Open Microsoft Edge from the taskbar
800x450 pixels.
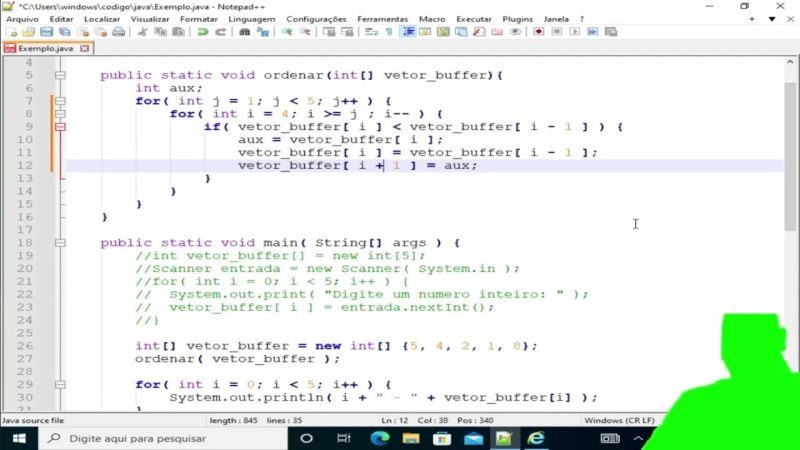click(380, 438)
